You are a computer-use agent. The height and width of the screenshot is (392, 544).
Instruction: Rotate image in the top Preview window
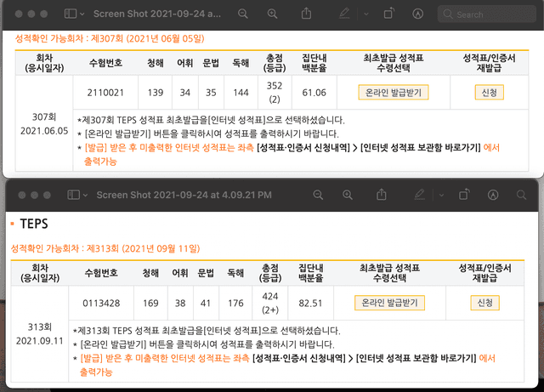[x=389, y=14]
